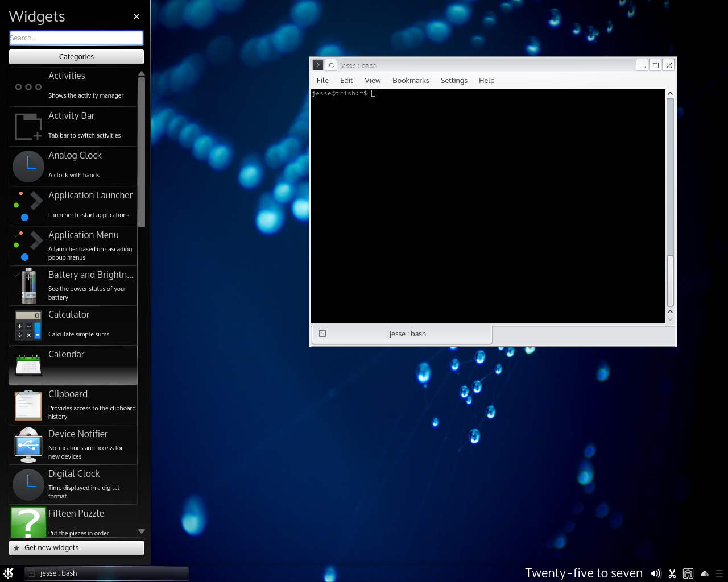Image resolution: width=728 pixels, height=582 pixels.
Task: Select the Calculator widget icon
Action: click(x=28, y=326)
